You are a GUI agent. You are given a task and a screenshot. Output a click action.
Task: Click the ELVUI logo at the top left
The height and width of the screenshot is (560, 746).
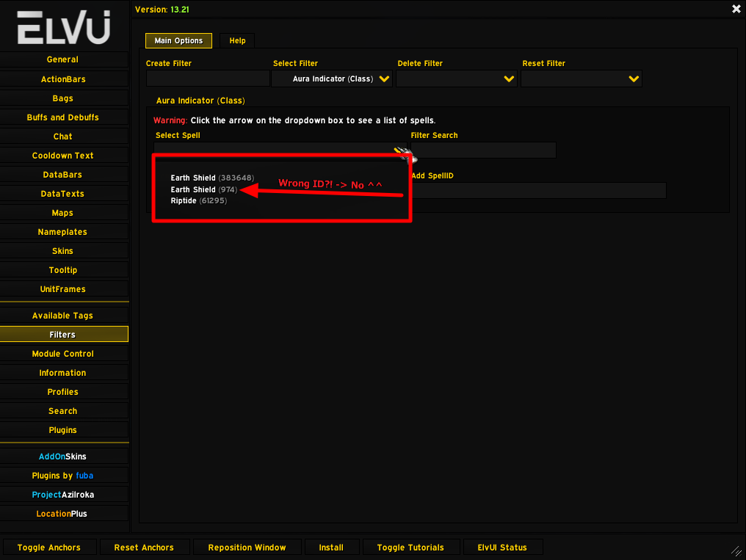pyautogui.click(x=62, y=26)
